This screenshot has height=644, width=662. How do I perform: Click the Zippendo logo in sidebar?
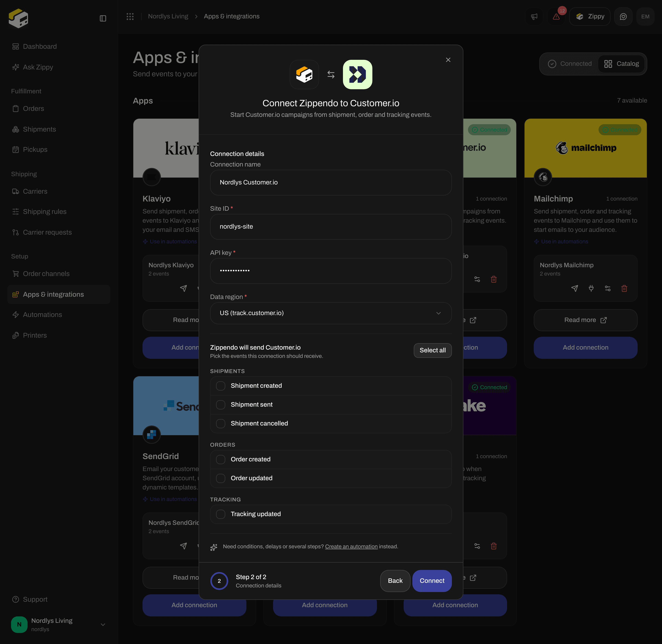point(18,18)
